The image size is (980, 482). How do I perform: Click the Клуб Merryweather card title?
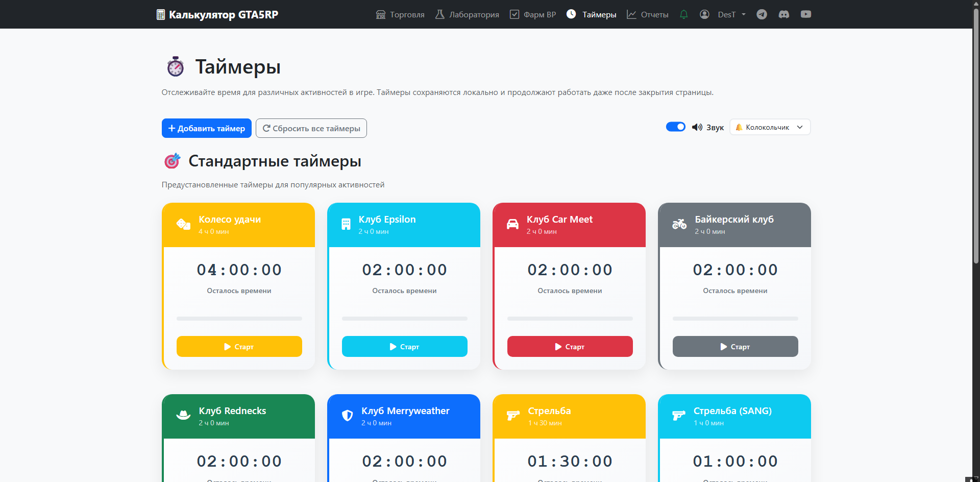click(x=406, y=411)
